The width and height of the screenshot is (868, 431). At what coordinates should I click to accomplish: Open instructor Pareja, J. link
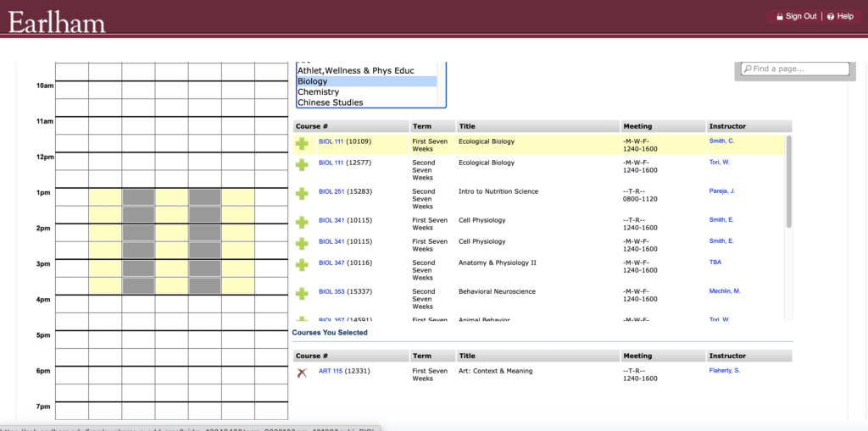(721, 191)
